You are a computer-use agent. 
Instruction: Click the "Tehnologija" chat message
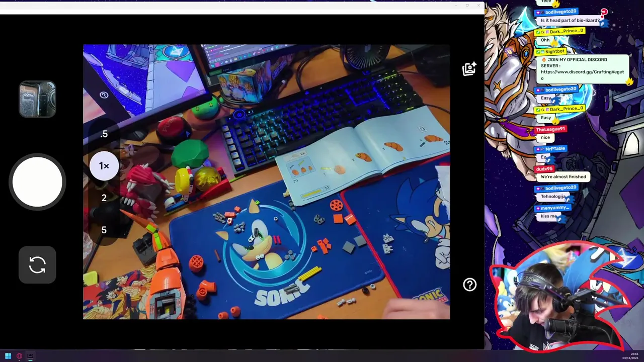click(553, 197)
